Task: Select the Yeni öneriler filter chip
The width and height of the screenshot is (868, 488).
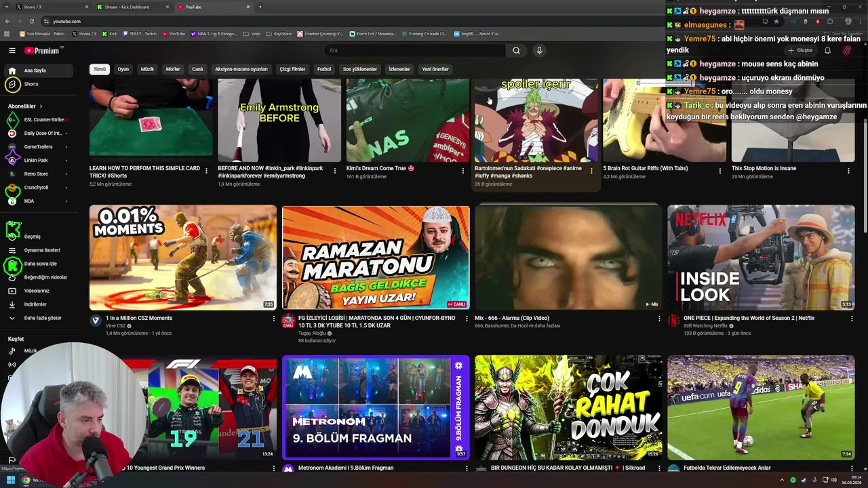Action: click(x=435, y=69)
